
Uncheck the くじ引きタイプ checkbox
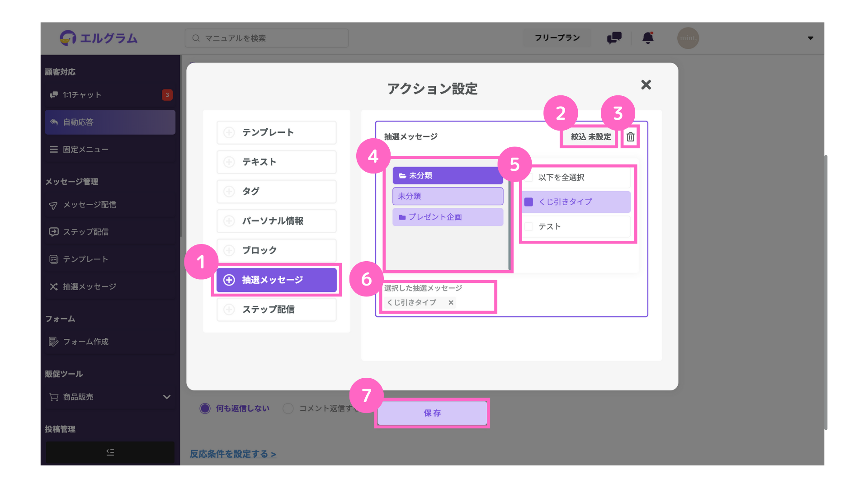(528, 202)
